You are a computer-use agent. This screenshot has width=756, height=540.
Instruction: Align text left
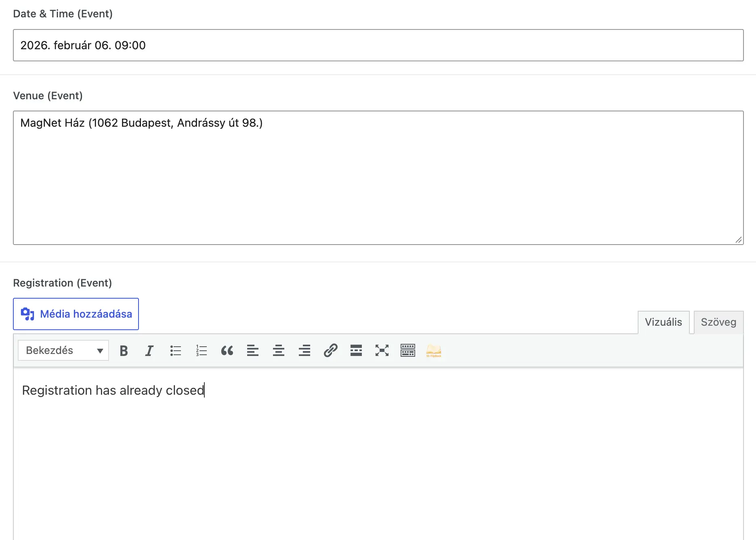pyautogui.click(x=253, y=350)
